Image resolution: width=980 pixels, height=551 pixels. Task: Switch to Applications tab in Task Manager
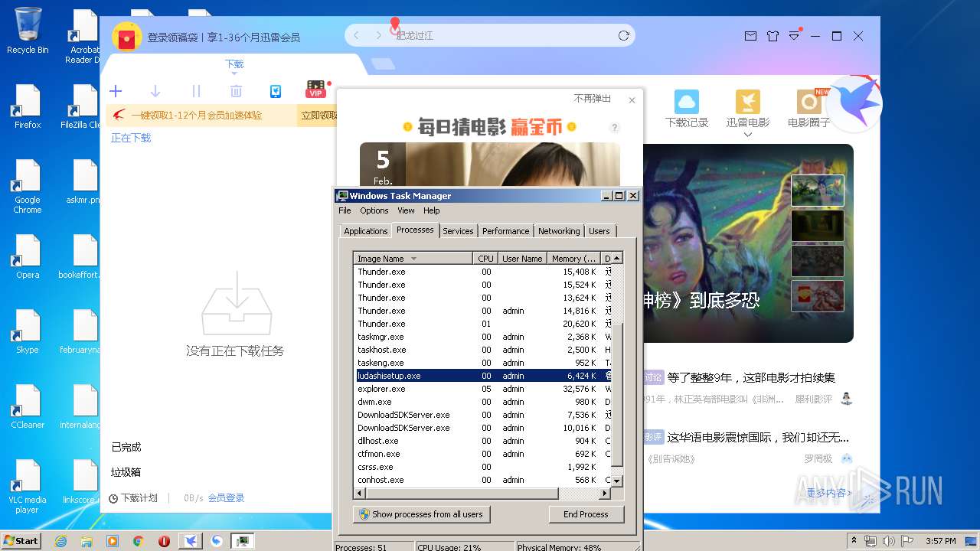(365, 231)
